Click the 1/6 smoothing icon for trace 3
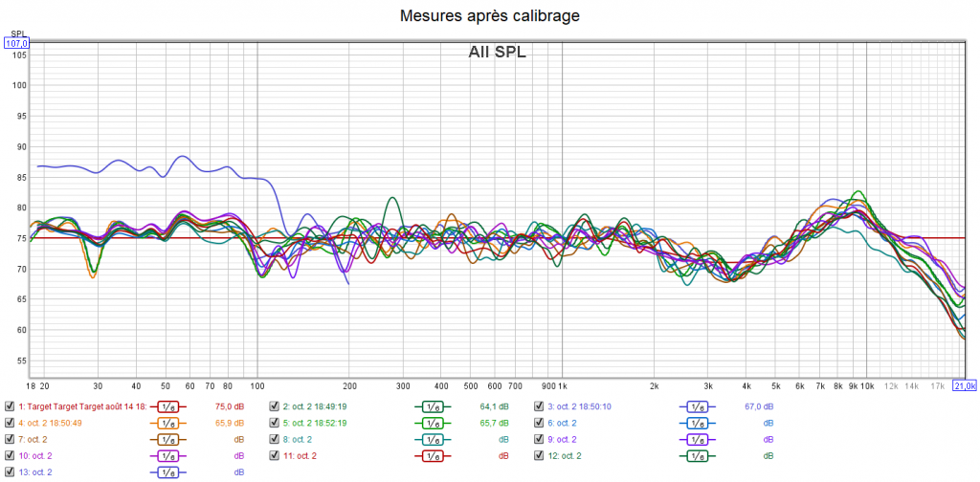Image resolution: width=980 pixels, height=482 pixels. click(x=698, y=406)
